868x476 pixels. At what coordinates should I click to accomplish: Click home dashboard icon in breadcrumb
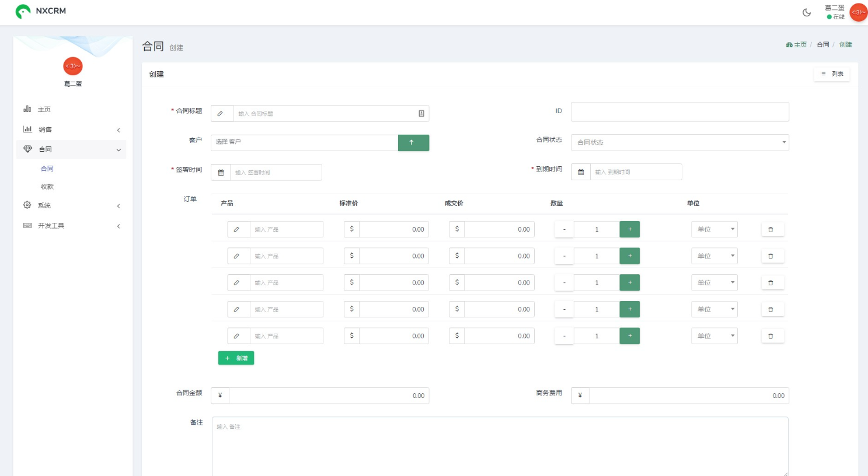click(789, 45)
